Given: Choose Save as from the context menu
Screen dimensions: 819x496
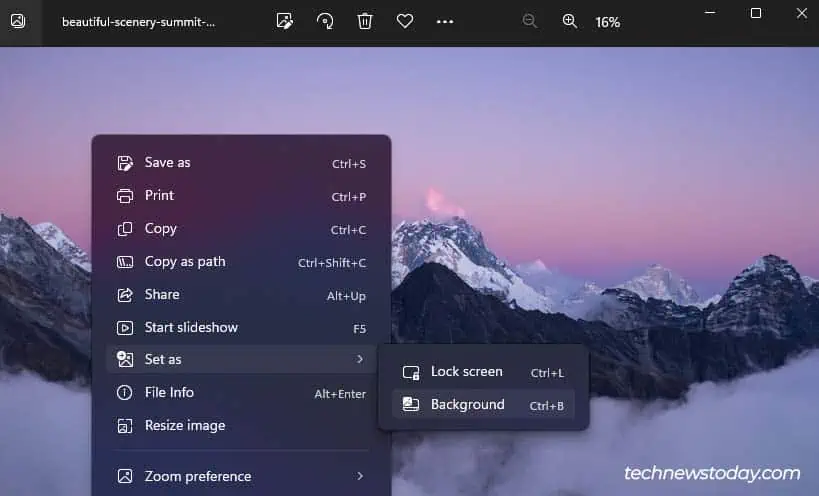Looking at the screenshot, I should (241, 163).
